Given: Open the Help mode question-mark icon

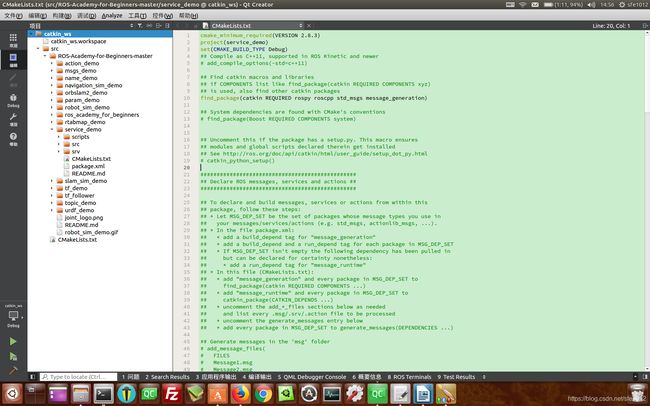Looking at the screenshot, I should (13, 139).
